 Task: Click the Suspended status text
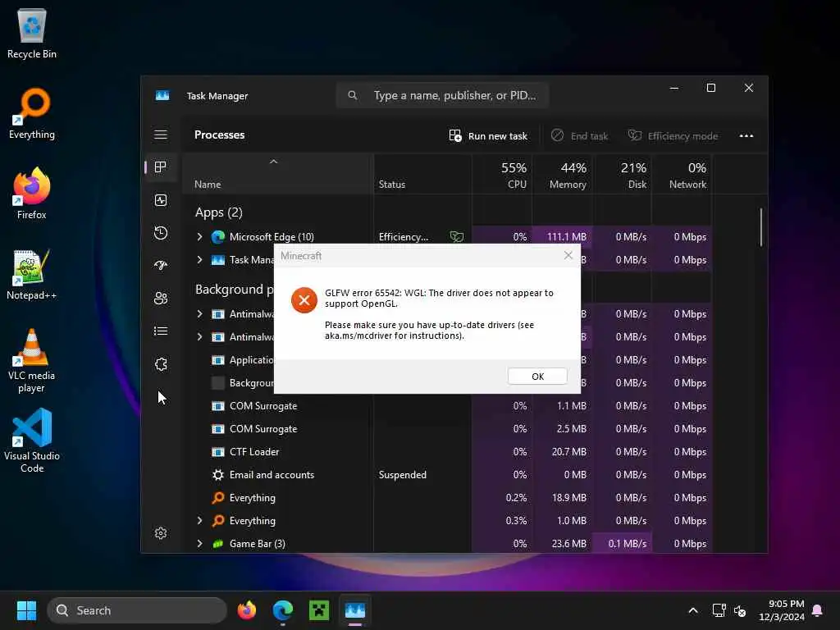[x=402, y=475]
